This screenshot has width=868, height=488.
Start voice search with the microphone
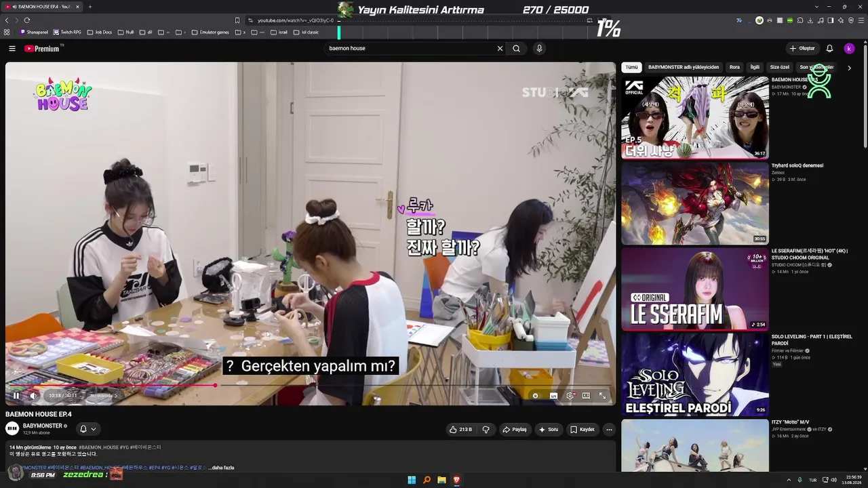(x=539, y=49)
